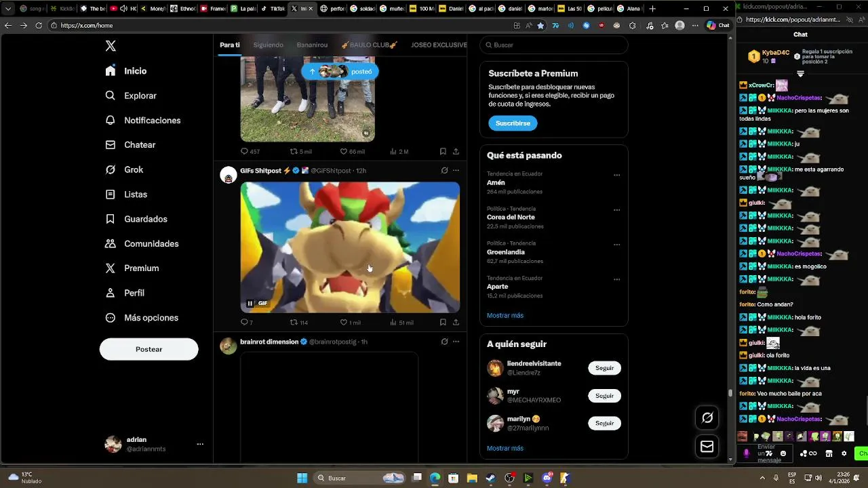The width and height of the screenshot is (868, 488).
Task: Click the Grok icon on brainrot dimension post
Action: coord(444,342)
